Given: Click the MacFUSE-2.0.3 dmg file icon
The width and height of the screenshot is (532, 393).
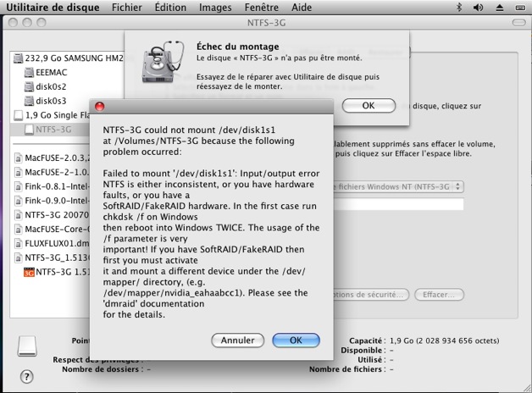Looking at the screenshot, I should [x=18, y=158].
